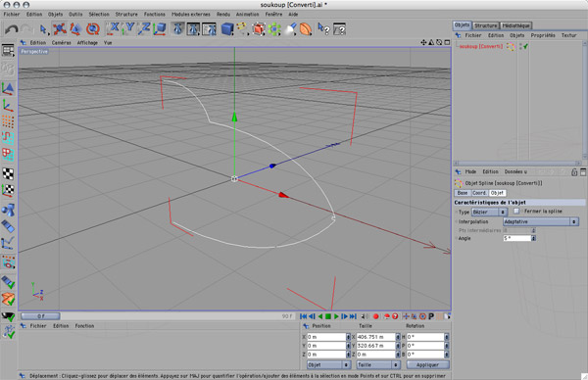Viewport: 588px width, 380px height.
Task: Click the Angle value stepper
Action: point(534,238)
